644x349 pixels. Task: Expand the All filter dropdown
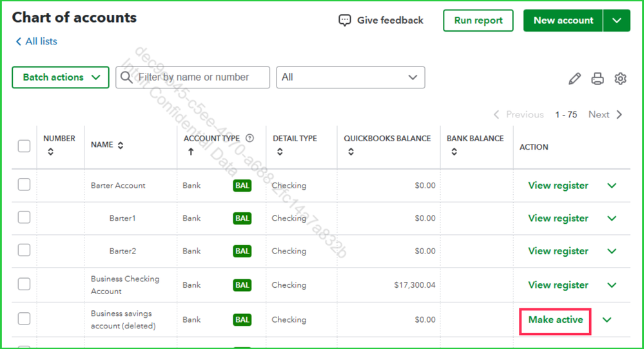click(350, 77)
